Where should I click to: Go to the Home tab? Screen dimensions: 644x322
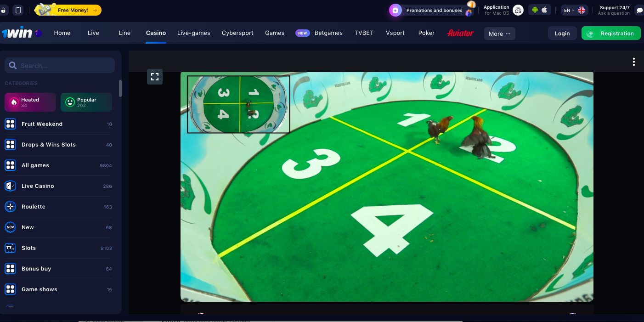click(x=62, y=33)
